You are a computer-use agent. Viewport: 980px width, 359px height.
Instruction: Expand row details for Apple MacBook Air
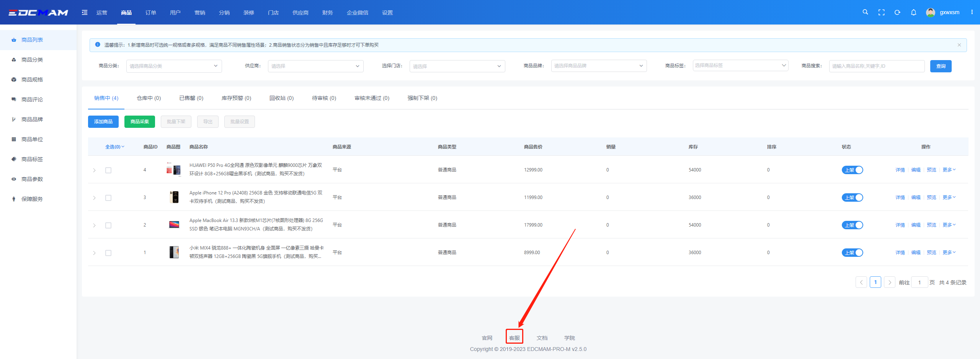(94, 225)
